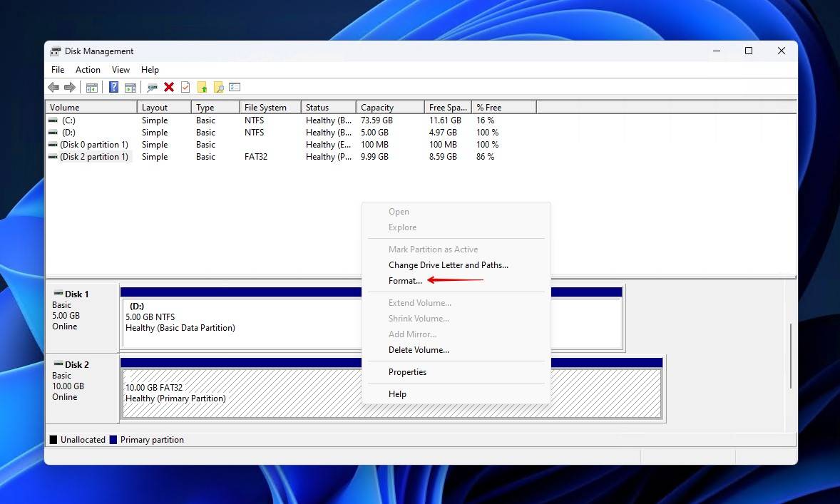Screen dimensions: 840x504
Task: Select the (C:) volume row
Action: coord(291,120)
